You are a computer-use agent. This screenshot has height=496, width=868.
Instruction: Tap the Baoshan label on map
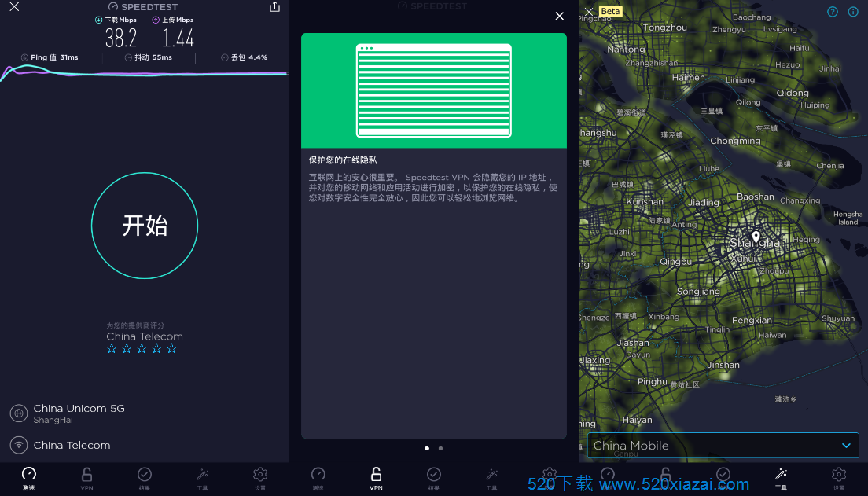[756, 197]
